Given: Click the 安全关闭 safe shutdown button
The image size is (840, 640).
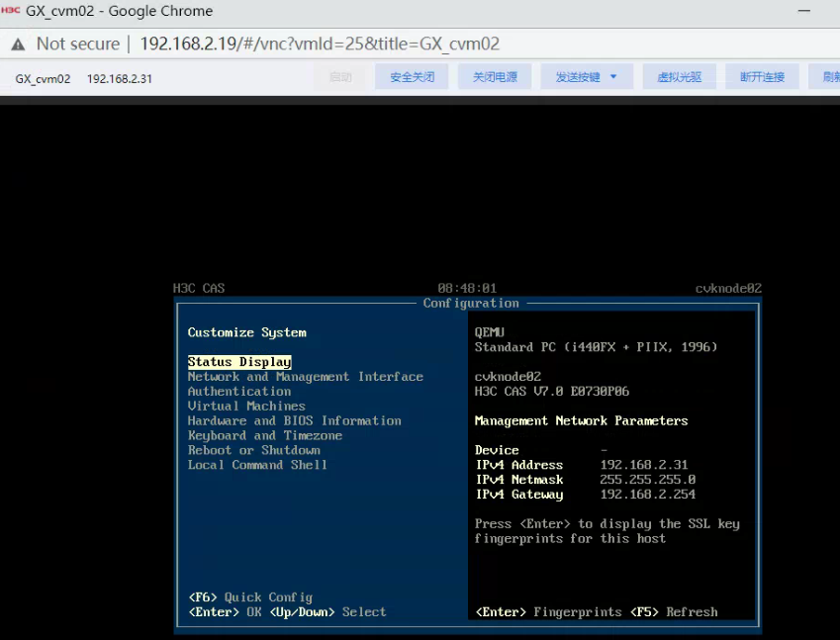Looking at the screenshot, I should pos(412,77).
